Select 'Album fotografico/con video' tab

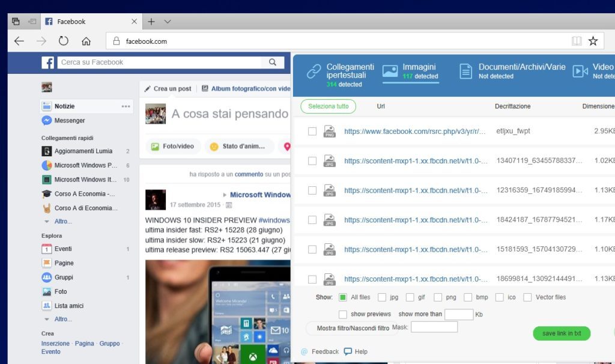point(246,89)
